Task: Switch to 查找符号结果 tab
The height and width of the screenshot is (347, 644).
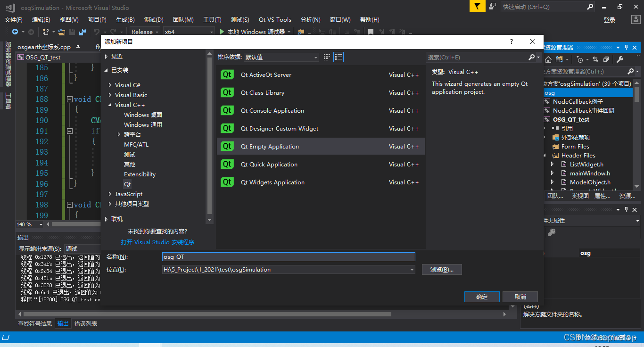Action: [35, 323]
